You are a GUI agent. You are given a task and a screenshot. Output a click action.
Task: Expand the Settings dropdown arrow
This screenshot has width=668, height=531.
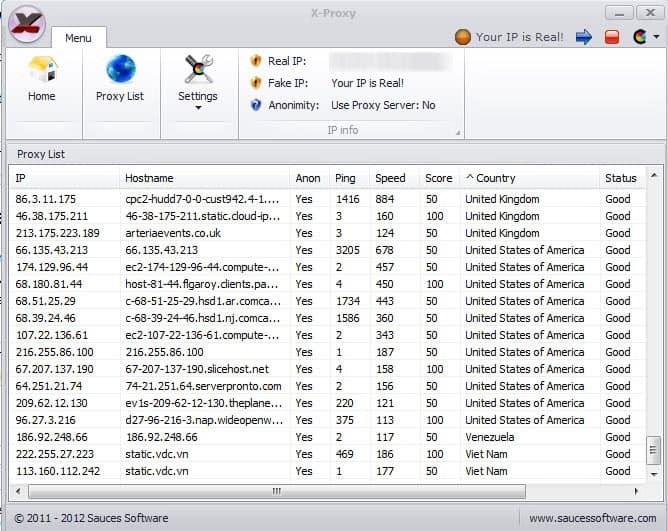pos(198,108)
